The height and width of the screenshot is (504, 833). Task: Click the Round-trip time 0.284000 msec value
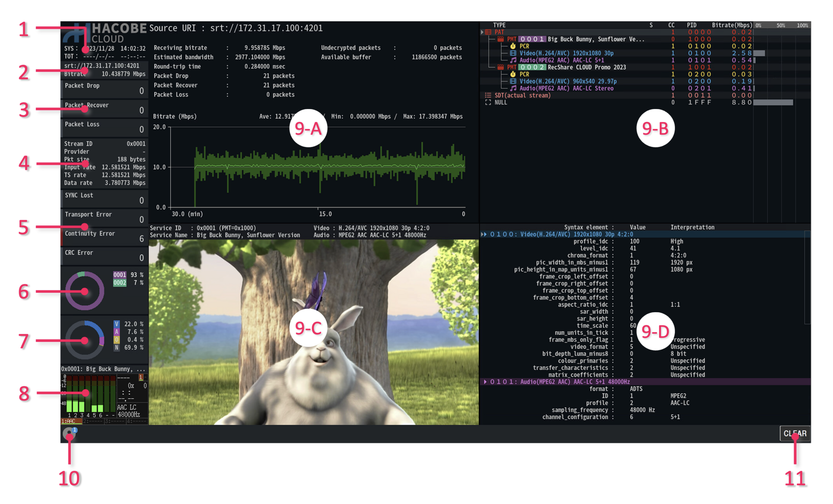click(265, 66)
